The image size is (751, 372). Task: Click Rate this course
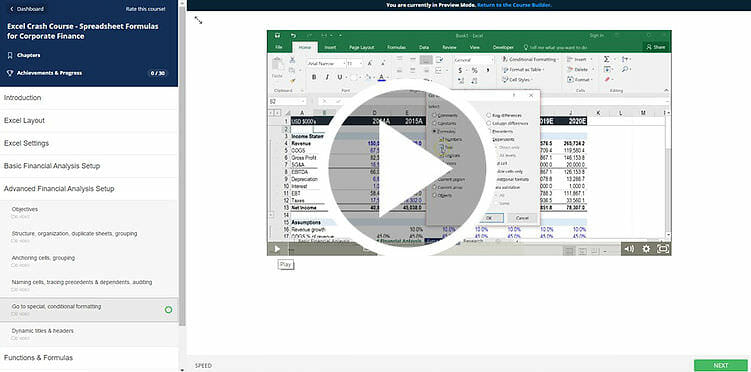[146, 9]
